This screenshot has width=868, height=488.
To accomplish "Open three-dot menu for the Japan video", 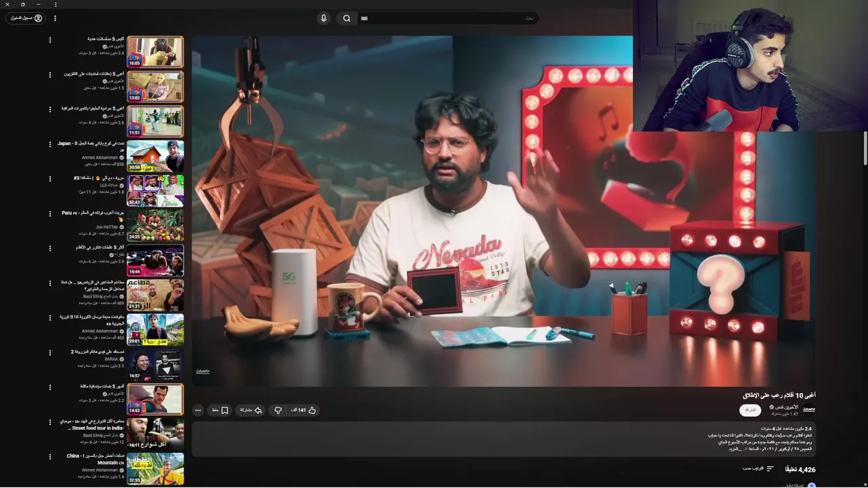I will [x=50, y=144].
